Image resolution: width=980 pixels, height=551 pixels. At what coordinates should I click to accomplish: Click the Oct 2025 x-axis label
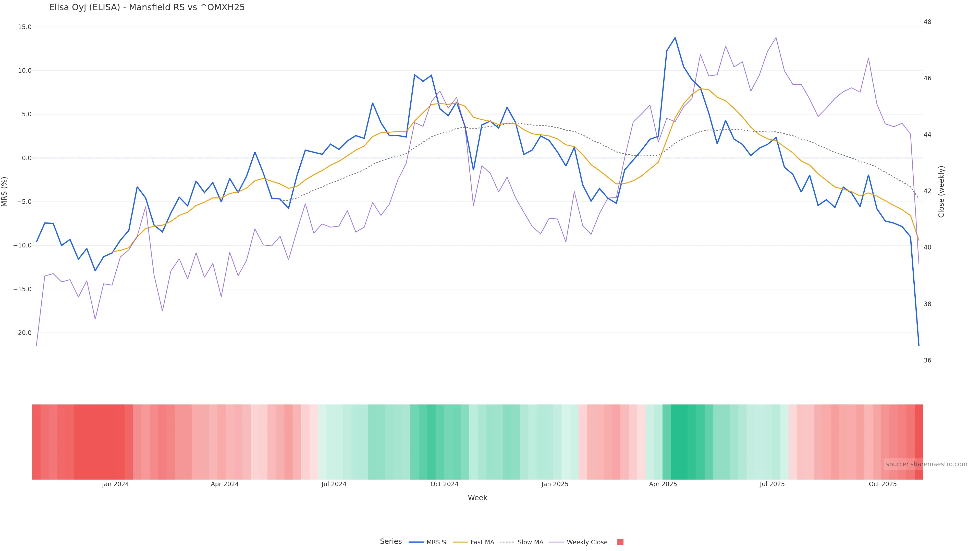[x=883, y=484]
